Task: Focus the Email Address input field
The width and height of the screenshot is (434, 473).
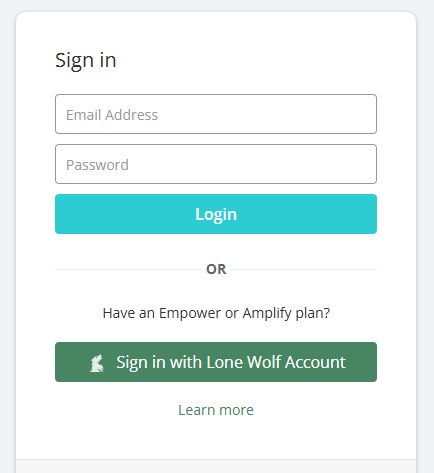Action: [x=216, y=114]
